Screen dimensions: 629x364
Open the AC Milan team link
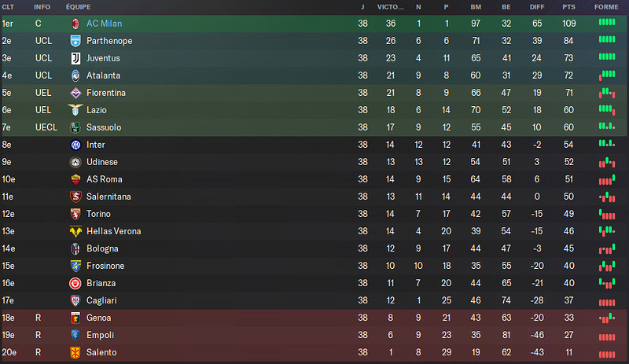(x=105, y=24)
